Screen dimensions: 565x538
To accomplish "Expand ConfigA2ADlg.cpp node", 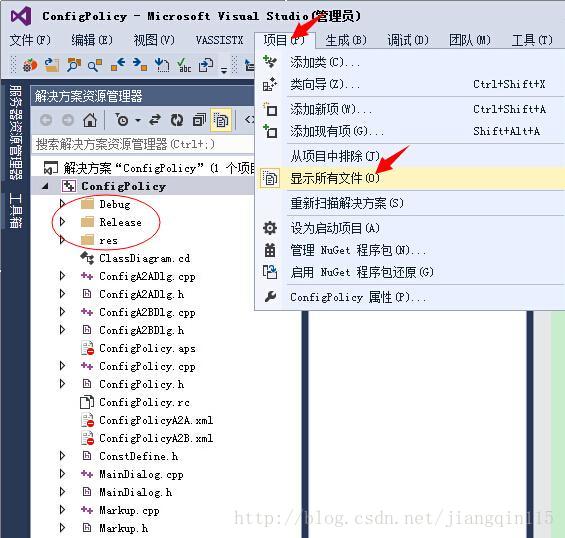I will coord(62,276).
